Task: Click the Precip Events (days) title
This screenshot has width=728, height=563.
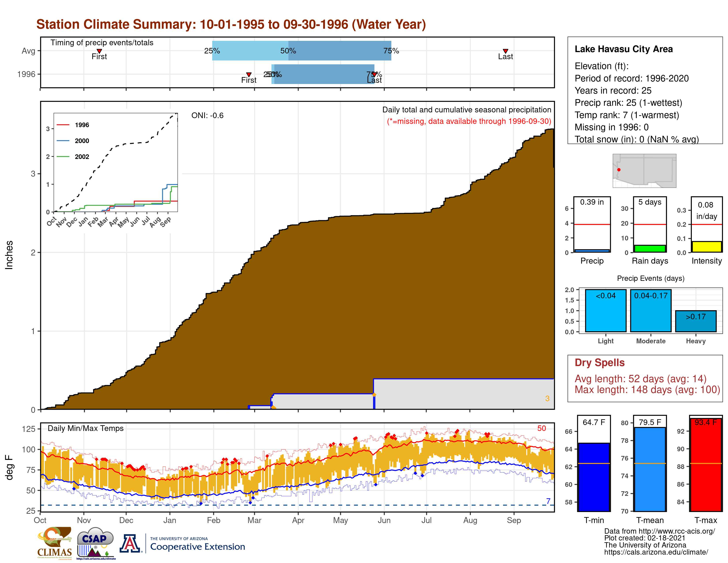Action: pyautogui.click(x=651, y=278)
